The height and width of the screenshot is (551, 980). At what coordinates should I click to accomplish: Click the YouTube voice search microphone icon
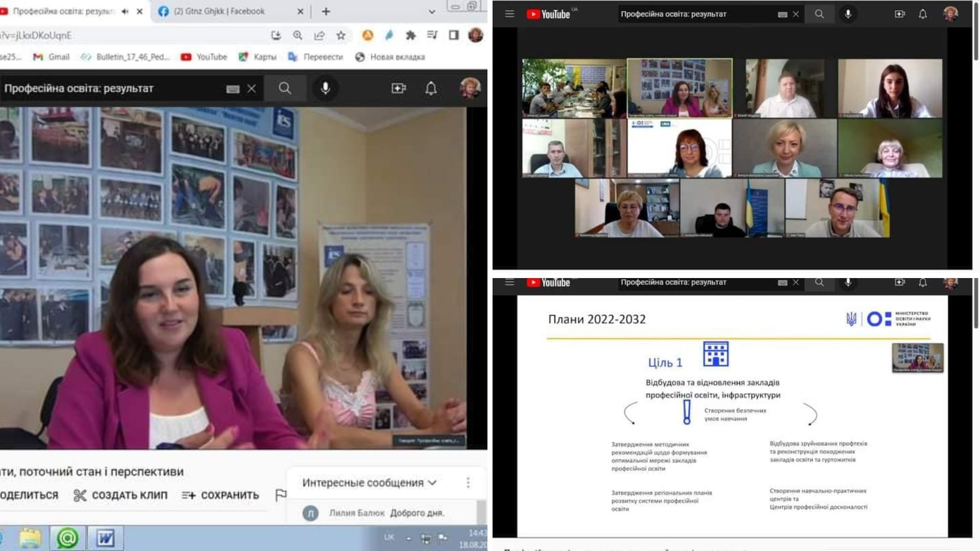pos(325,88)
